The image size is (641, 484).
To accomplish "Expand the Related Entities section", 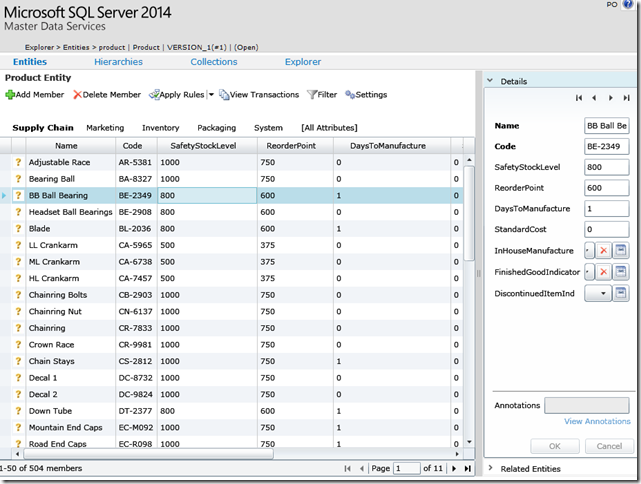I will 490,468.
